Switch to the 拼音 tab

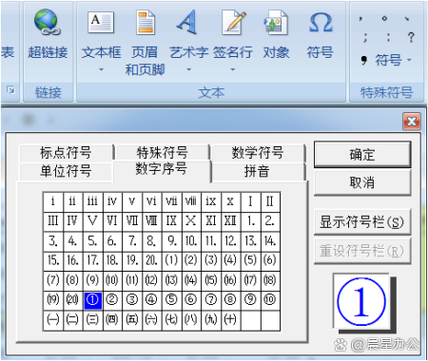(257, 171)
